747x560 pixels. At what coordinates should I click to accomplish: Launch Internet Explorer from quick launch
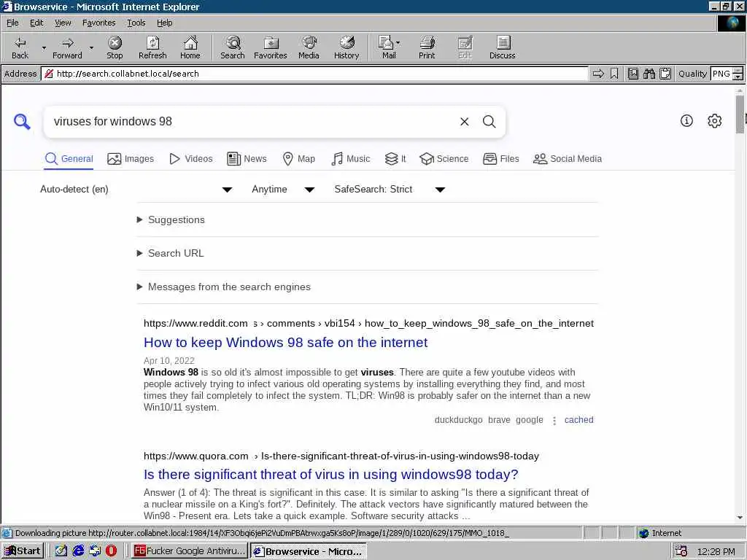(x=78, y=551)
